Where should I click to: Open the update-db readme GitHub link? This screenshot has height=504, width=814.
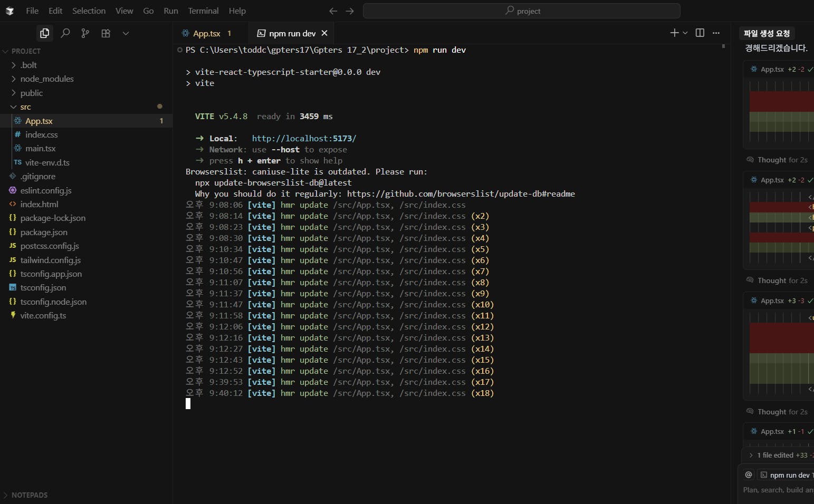click(x=461, y=193)
